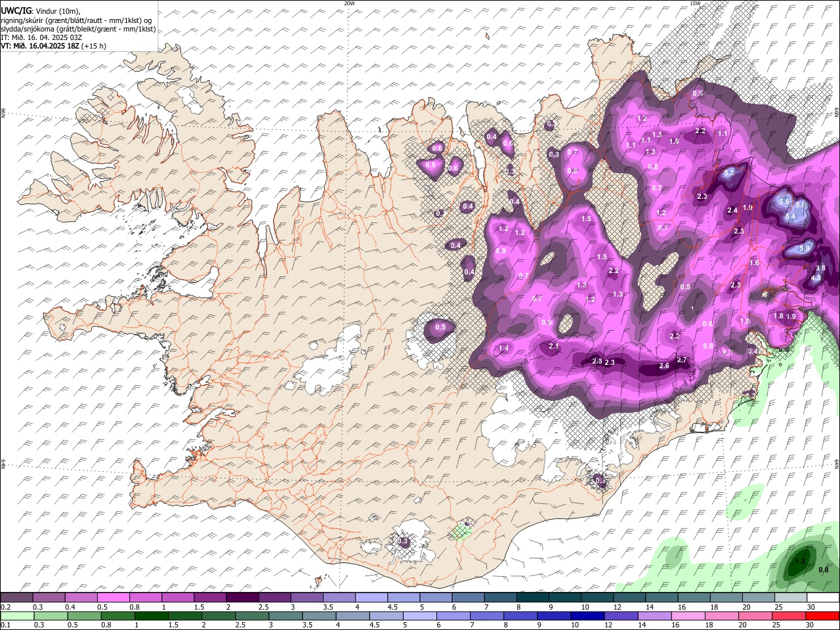Pick the 0.3 swatch in the upper snow legend
The width and height of the screenshot is (840, 630).
click(49, 598)
